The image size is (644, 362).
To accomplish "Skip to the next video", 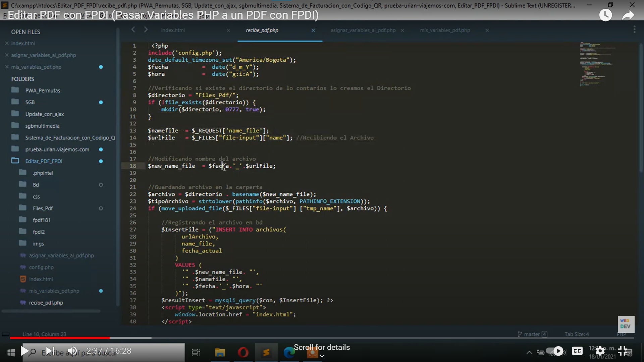I will click(x=50, y=351).
